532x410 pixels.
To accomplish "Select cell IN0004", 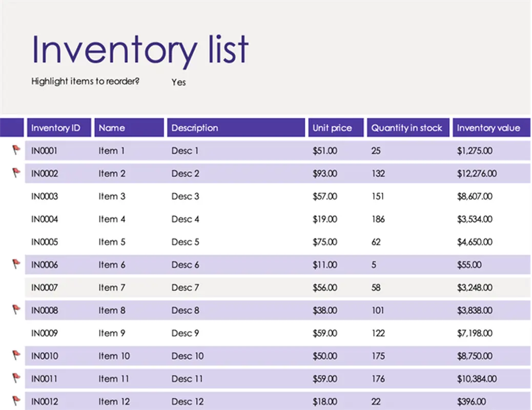I will (45, 219).
